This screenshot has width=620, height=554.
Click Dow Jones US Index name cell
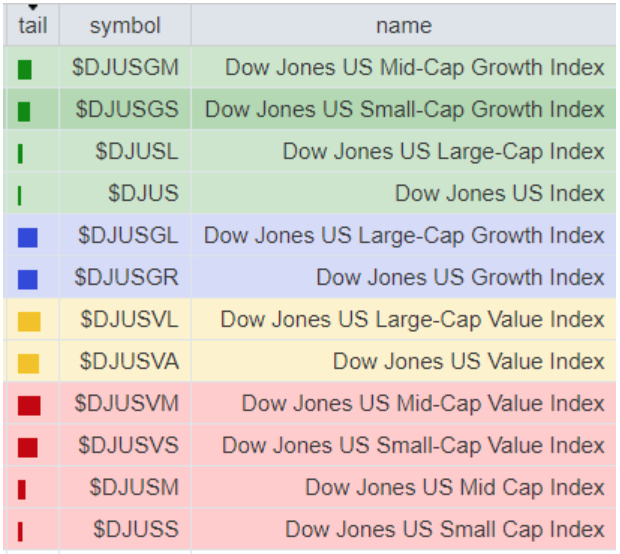[499, 194]
